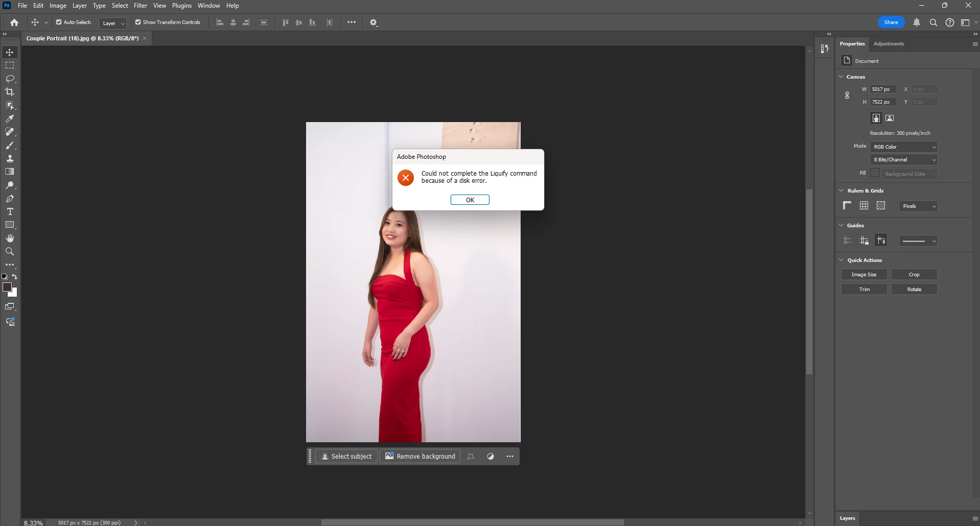Toggle the link width and height icon
980x526 pixels.
[847, 95]
